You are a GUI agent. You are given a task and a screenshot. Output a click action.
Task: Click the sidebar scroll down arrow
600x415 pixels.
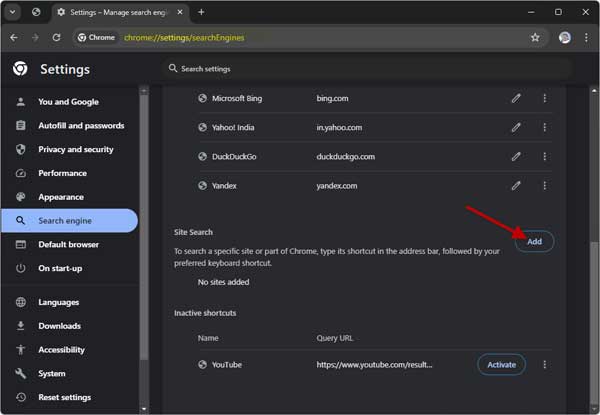[x=144, y=409]
